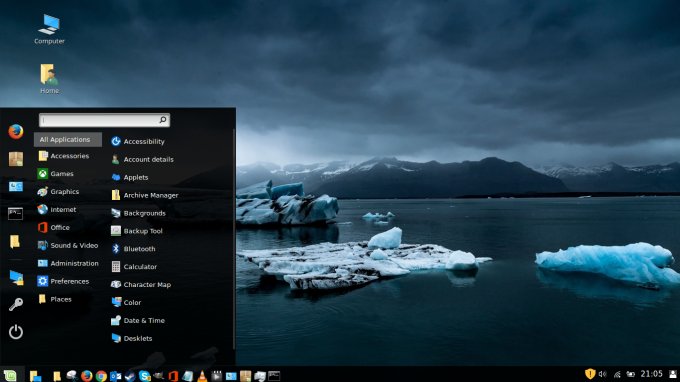Screen dimensions: 680x382
Task: Click the power Quit button in the sidebar
Action: [16, 332]
